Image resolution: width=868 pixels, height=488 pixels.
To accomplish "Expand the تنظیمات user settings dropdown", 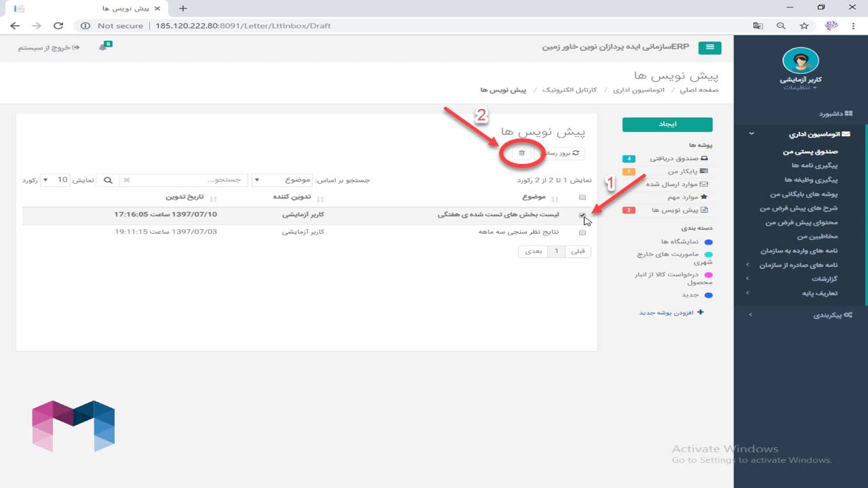I will [800, 87].
